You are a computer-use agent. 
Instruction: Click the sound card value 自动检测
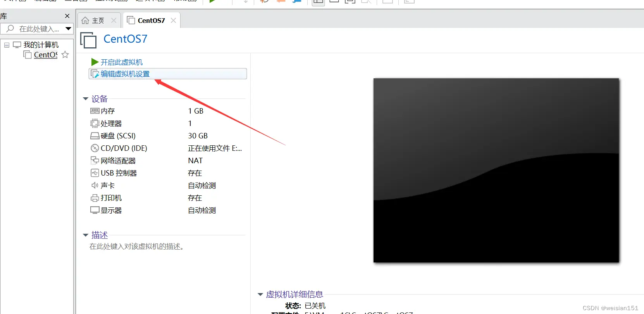[x=202, y=185]
